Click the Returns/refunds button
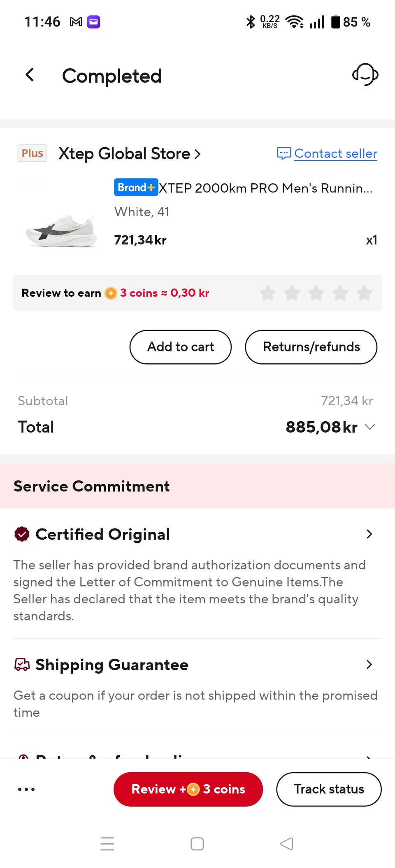The height and width of the screenshot is (868, 395). click(311, 347)
